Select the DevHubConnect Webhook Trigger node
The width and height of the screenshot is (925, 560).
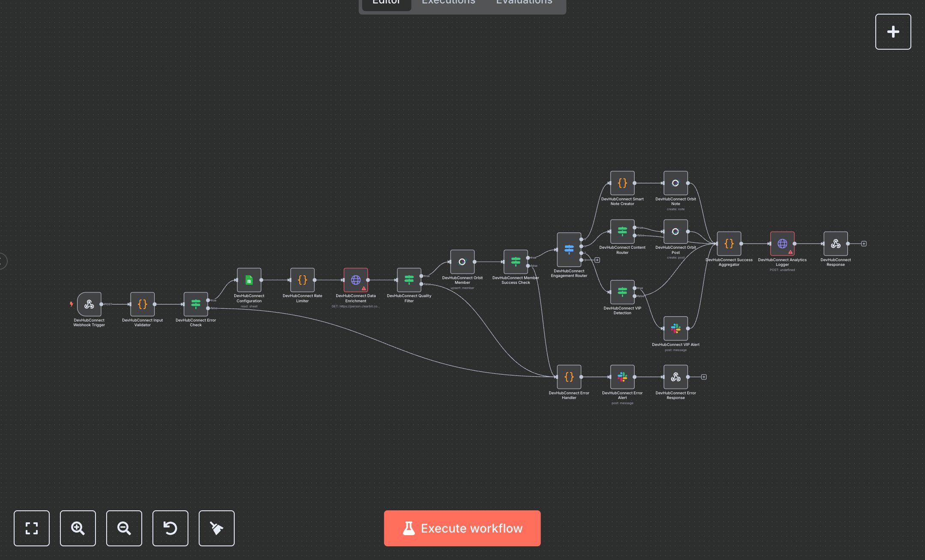point(89,305)
